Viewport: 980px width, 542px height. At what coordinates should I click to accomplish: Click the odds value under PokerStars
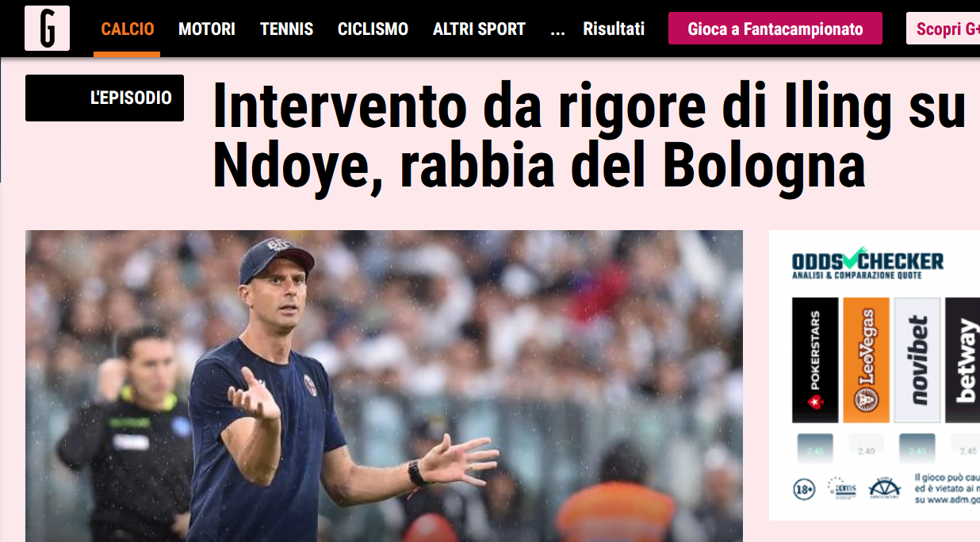[815, 450]
